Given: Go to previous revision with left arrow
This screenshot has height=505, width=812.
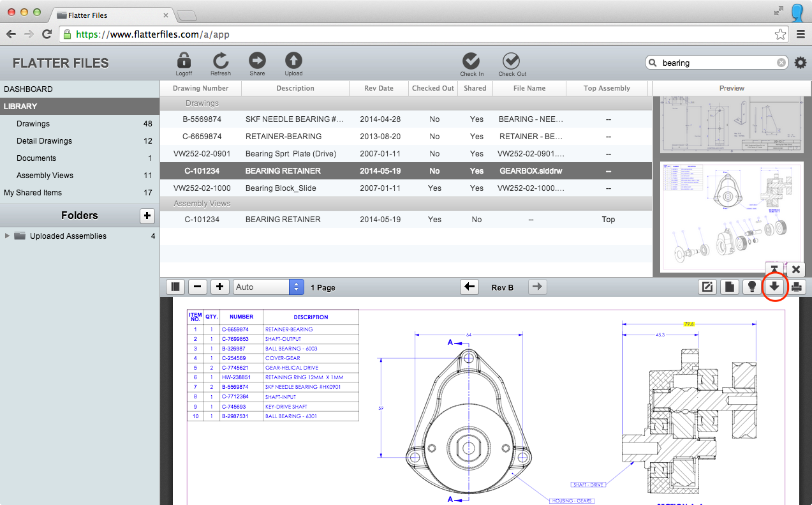Looking at the screenshot, I should point(470,287).
